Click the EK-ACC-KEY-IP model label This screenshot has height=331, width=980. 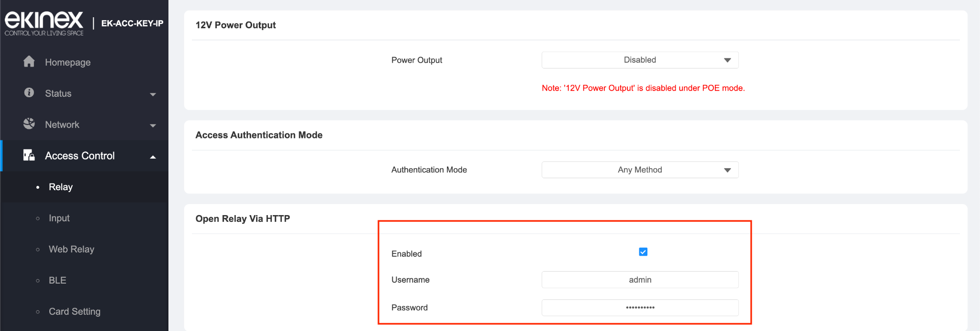(x=132, y=23)
